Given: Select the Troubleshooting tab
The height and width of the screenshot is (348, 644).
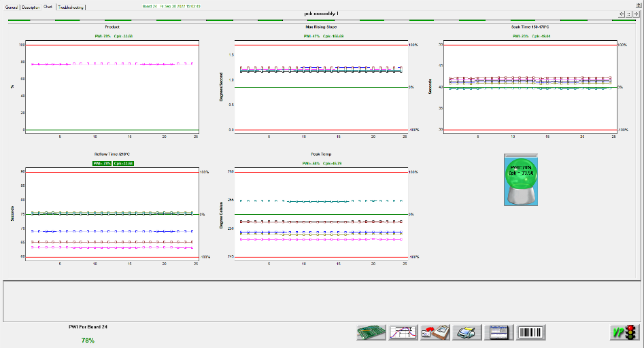Looking at the screenshot, I should pyautogui.click(x=71, y=7).
